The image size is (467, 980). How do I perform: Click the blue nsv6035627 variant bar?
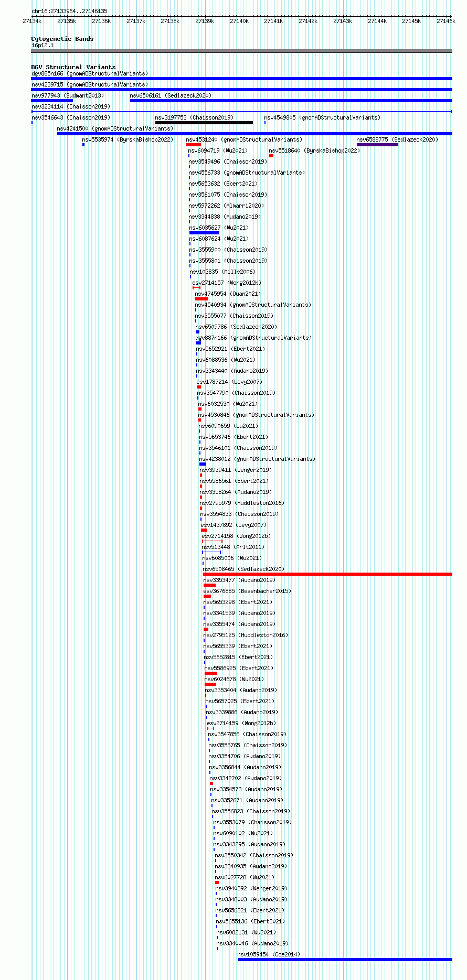205,233
